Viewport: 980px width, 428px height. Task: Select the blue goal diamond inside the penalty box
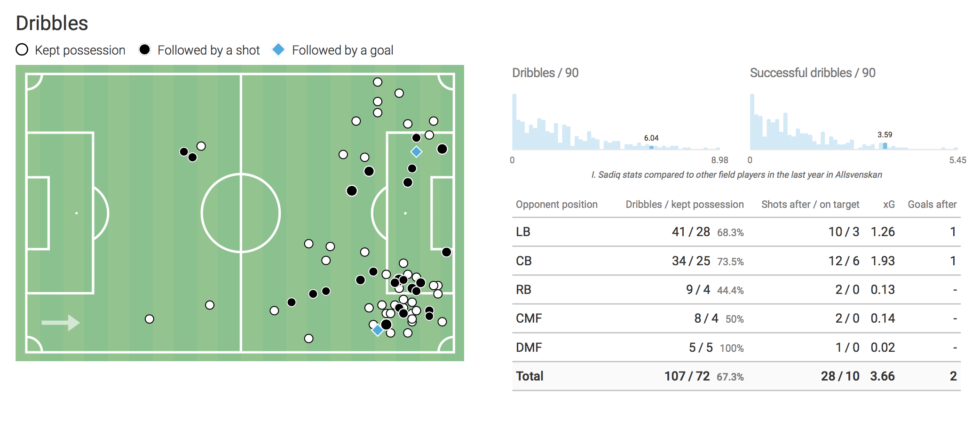tap(416, 151)
